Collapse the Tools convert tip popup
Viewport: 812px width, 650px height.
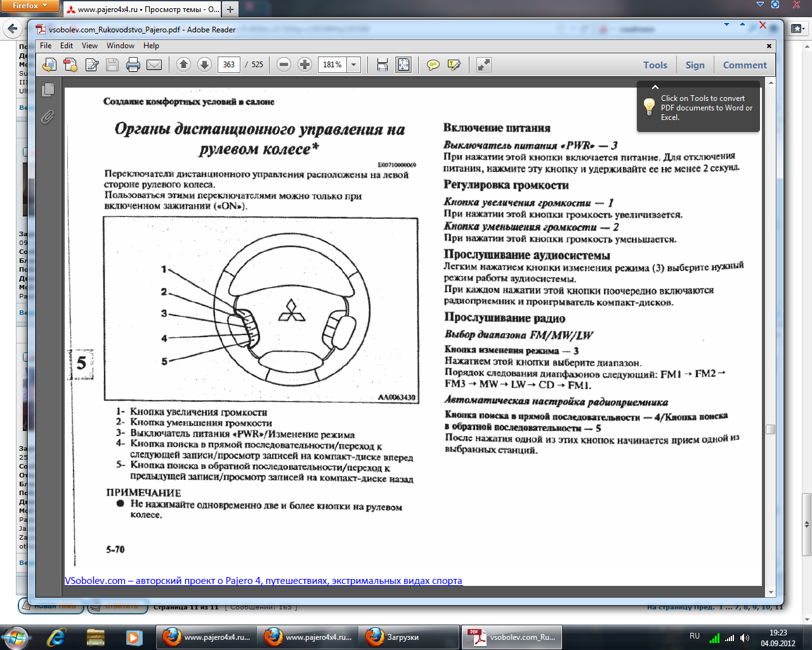click(655, 87)
